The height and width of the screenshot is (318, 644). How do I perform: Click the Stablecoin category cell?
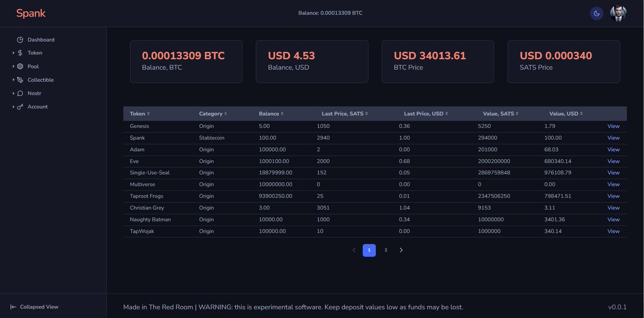click(x=211, y=138)
